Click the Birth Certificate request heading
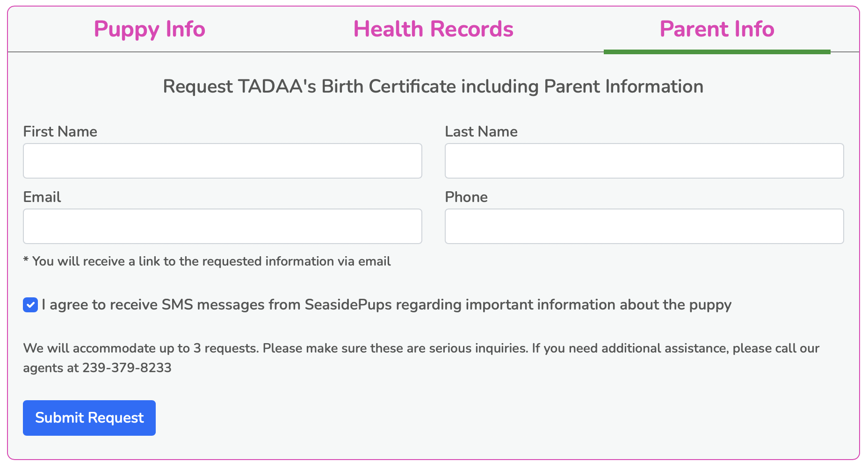Image resolution: width=868 pixels, height=468 pixels. click(433, 86)
